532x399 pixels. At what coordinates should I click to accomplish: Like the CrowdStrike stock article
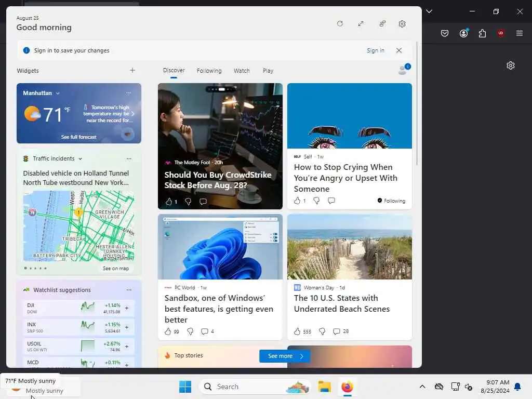pyautogui.click(x=169, y=202)
